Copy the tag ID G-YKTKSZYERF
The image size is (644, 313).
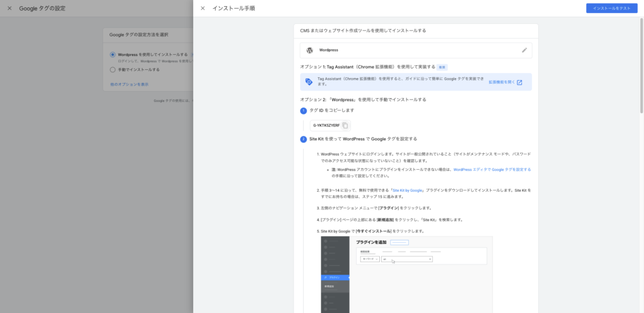[x=345, y=126]
